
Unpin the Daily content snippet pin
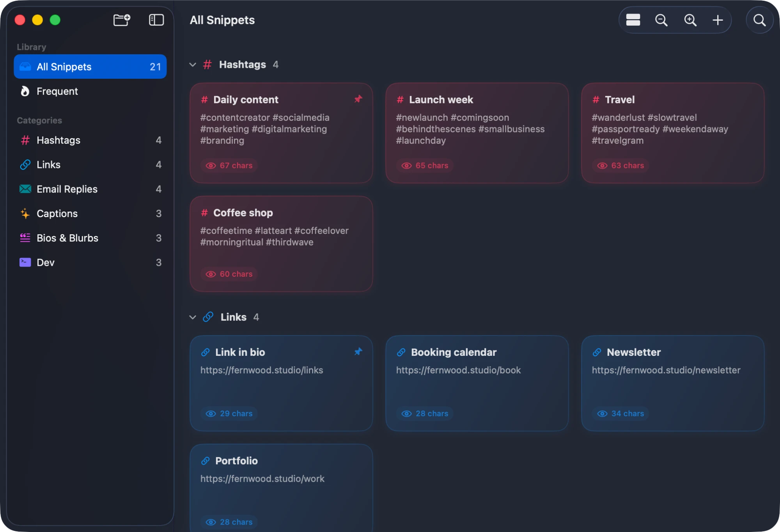(x=358, y=99)
